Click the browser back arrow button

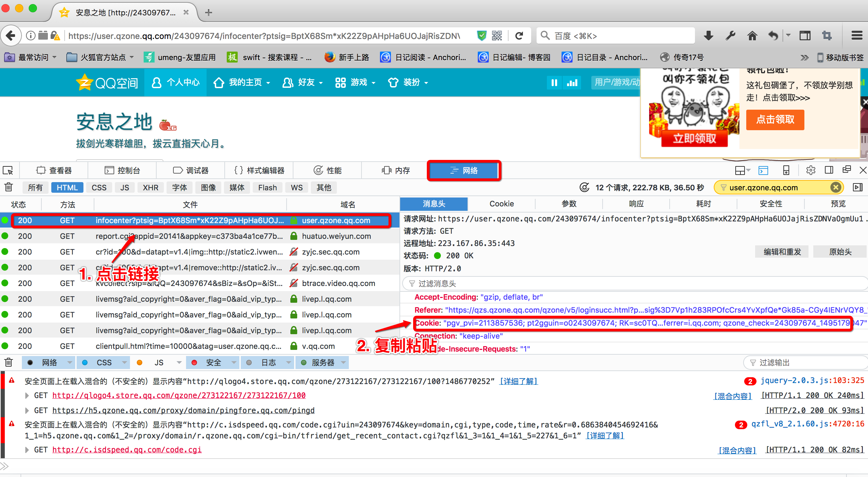[11, 36]
